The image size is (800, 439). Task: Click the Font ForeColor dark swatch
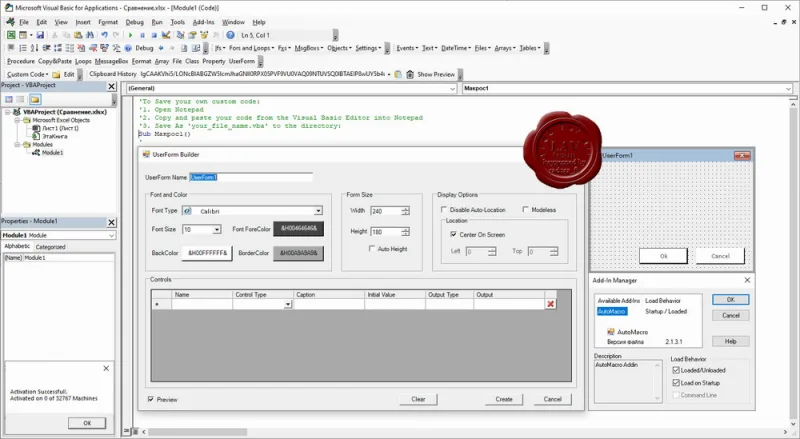coord(298,229)
